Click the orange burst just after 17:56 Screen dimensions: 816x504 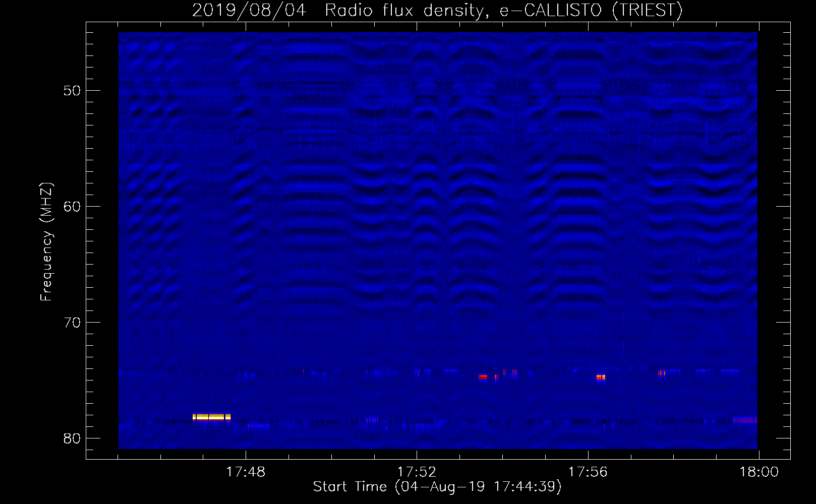pos(601,377)
